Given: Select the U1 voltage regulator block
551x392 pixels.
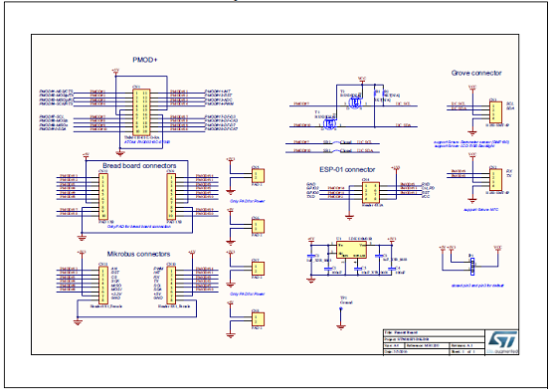Looking at the screenshot, I should point(351,250).
